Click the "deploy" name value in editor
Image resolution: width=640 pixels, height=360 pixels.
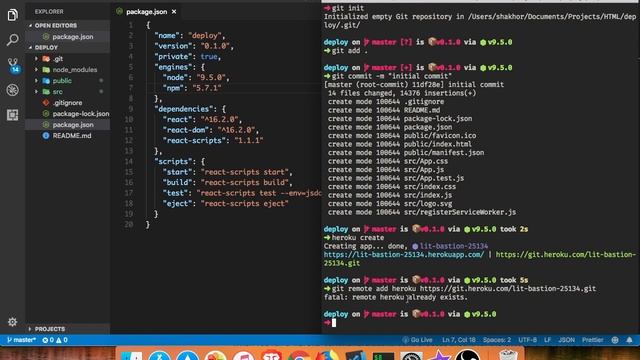point(204,36)
